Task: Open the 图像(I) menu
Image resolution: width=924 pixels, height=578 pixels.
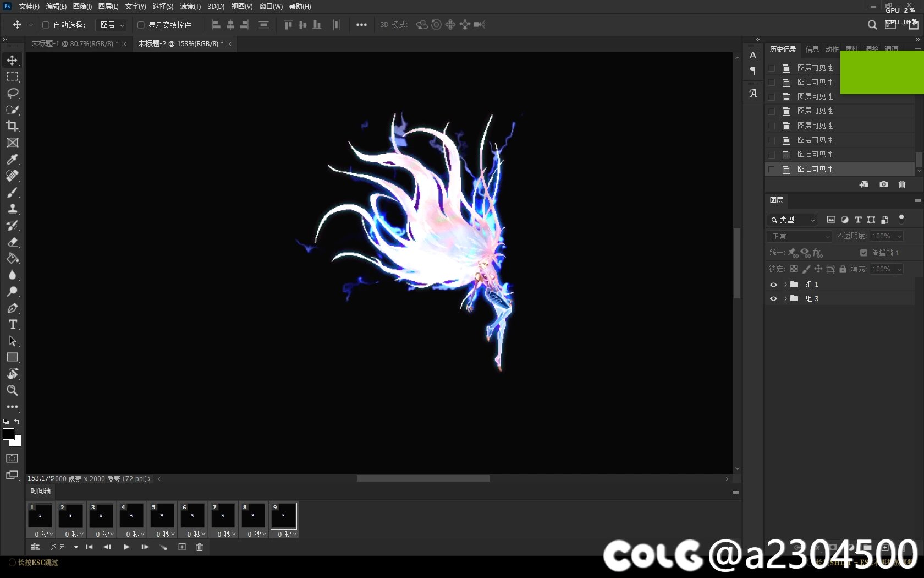Action: pyautogui.click(x=82, y=7)
